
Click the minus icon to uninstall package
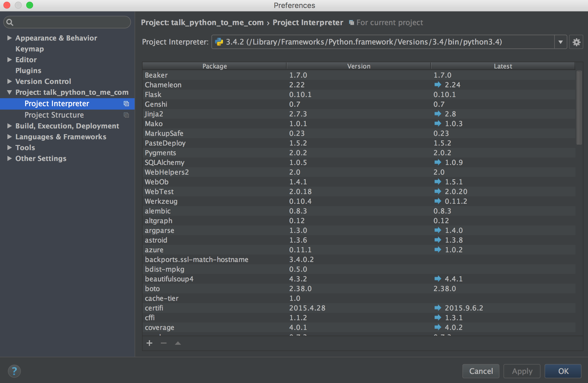[164, 343]
